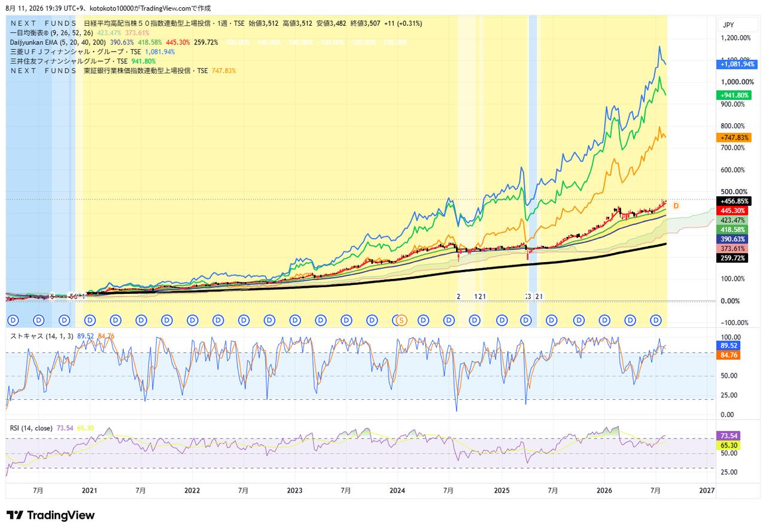
Task: Click the 2026 label on the time axis
Action: [604, 490]
